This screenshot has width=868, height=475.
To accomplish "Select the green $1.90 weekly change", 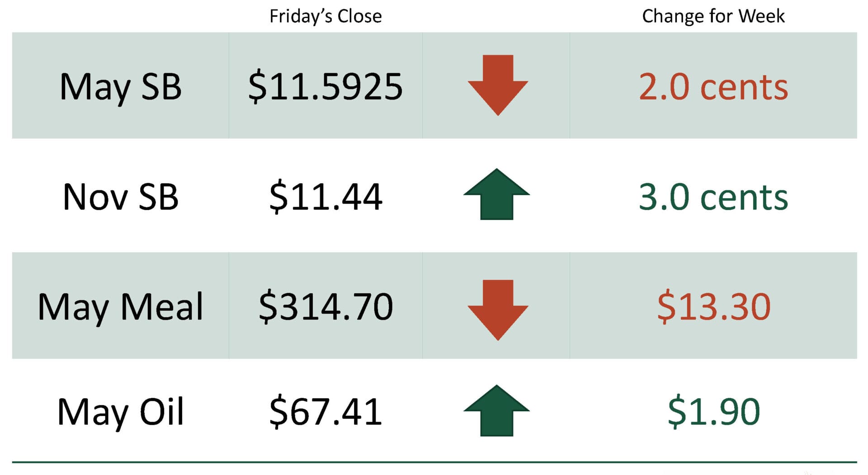I will [x=713, y=411].
